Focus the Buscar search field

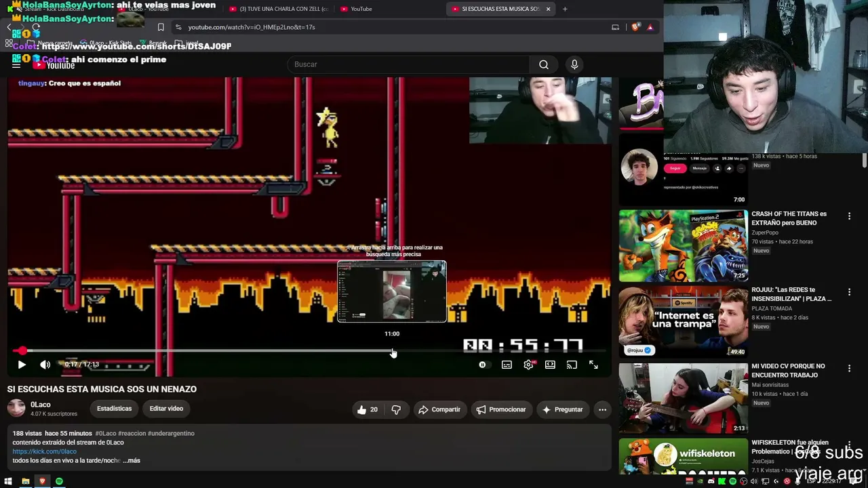coord(408,64)
